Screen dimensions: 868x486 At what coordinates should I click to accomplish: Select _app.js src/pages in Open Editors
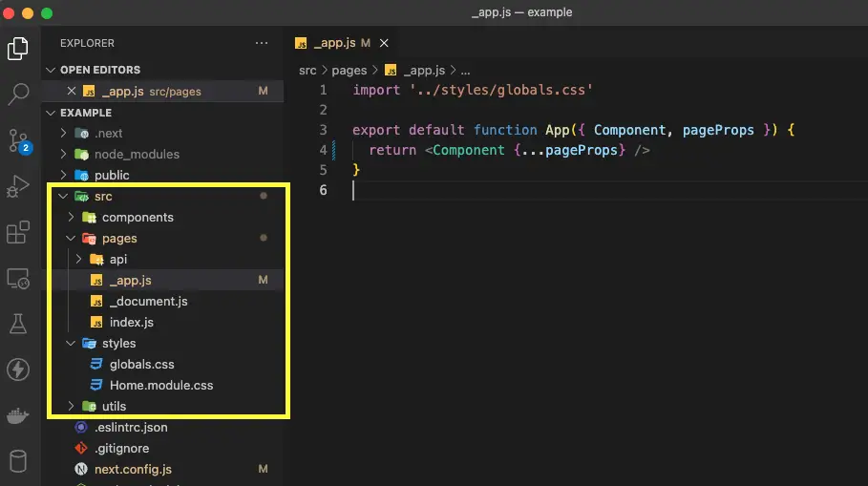(x=162, y=92)
